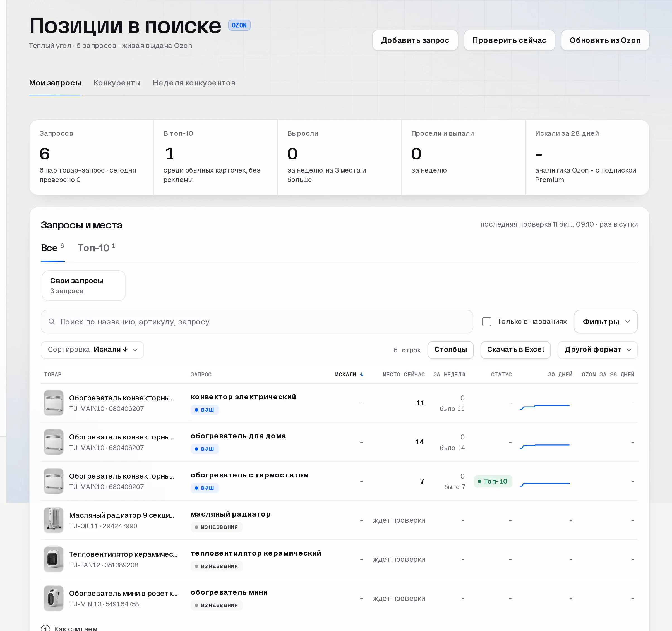Click the query тепловентилятор керамический
The height and width of the screenshot is (631, 672).
pyautogui.click(x=256, y=554)
